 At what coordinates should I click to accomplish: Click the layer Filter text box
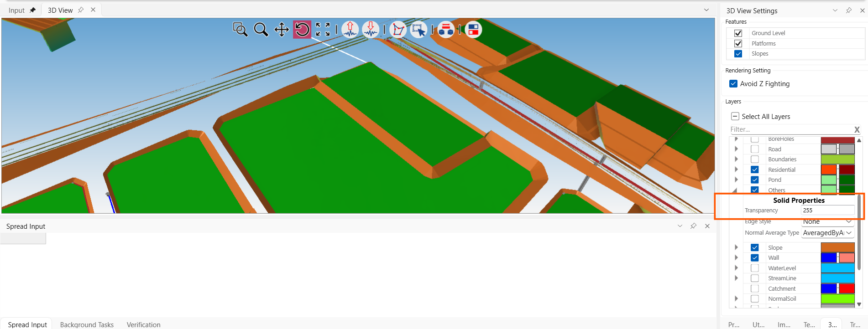(791, 129)
